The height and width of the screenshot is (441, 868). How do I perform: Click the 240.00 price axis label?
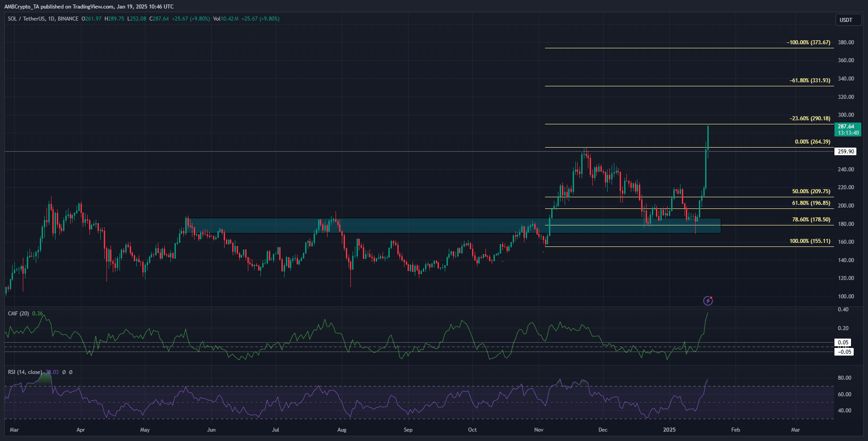coord(846,170)
